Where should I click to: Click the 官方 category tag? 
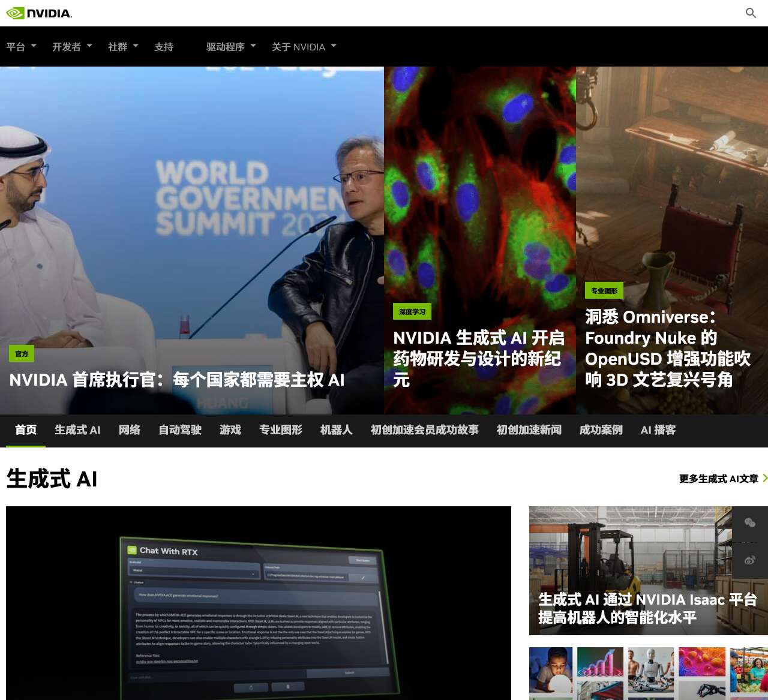(x=22, y=354)
